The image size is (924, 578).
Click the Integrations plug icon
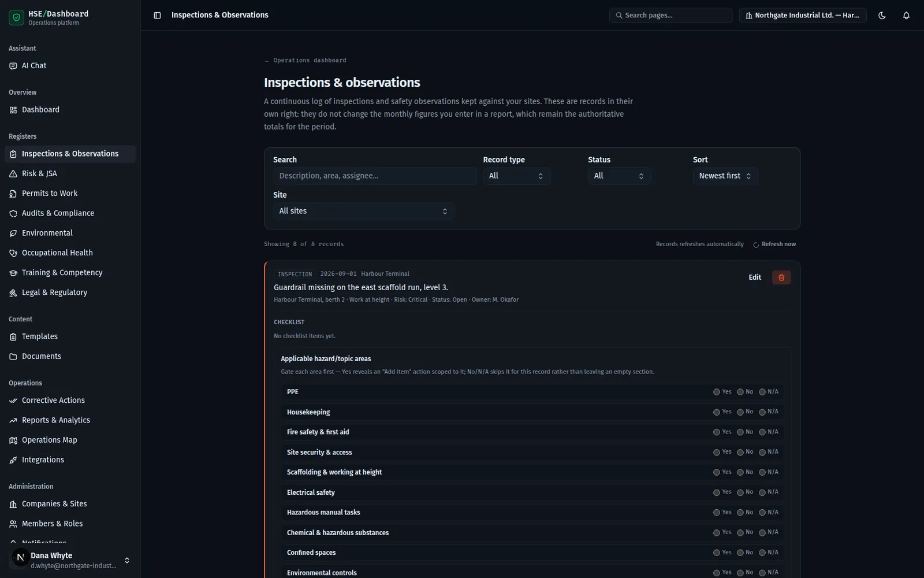tap(13, 460)
